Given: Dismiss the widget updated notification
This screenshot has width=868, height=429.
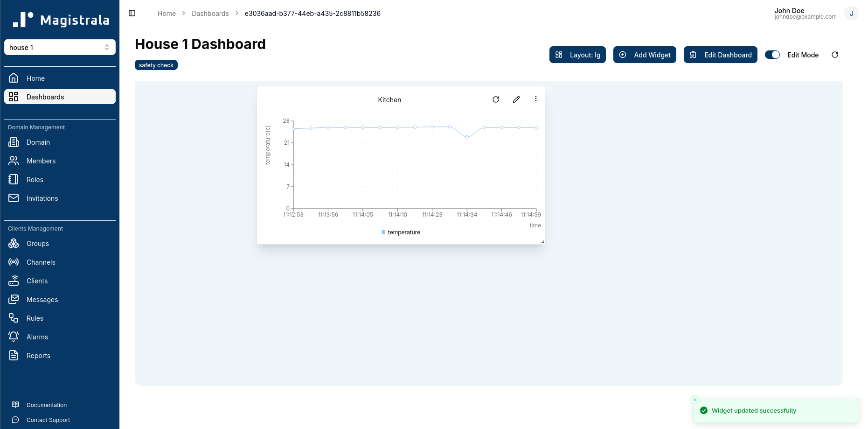Looking at the screenshot, I should pyautogui.click(x=694, y=400).
